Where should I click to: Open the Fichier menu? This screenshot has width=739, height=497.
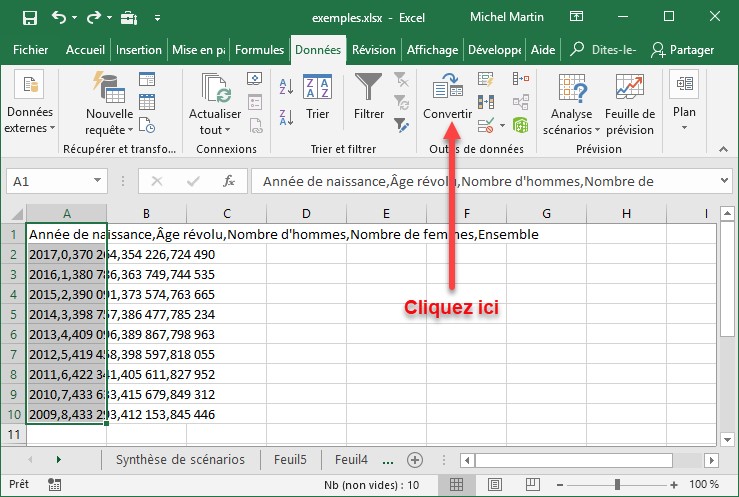(31, 50)
